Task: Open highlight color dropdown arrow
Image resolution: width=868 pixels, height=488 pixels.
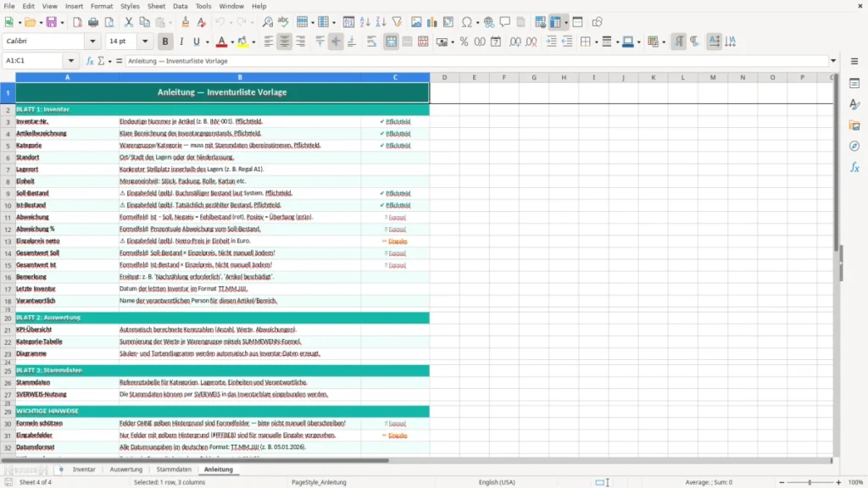Action: 253,42
